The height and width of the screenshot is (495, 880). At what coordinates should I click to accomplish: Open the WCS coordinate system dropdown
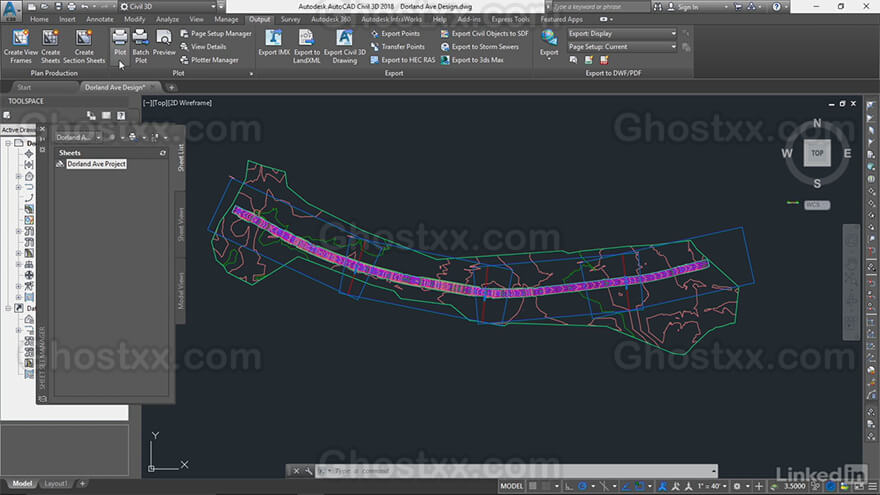(x=817, y=205)
